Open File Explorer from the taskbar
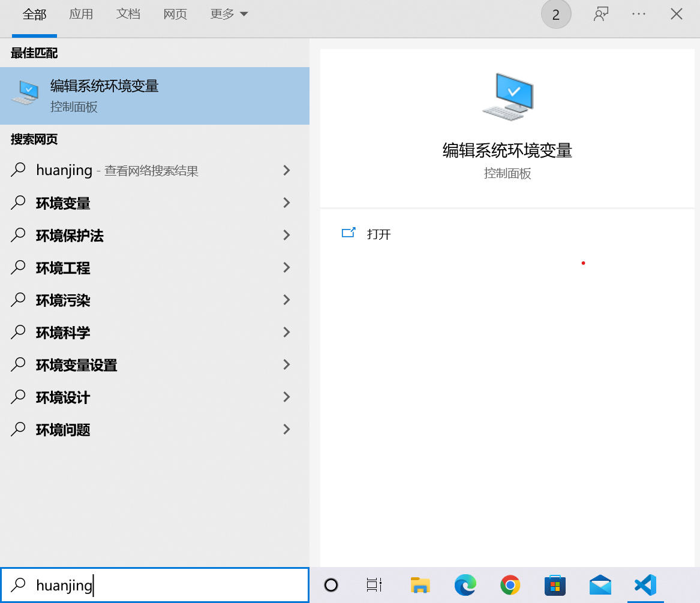 pyautogui.click(x=420, y=585)
